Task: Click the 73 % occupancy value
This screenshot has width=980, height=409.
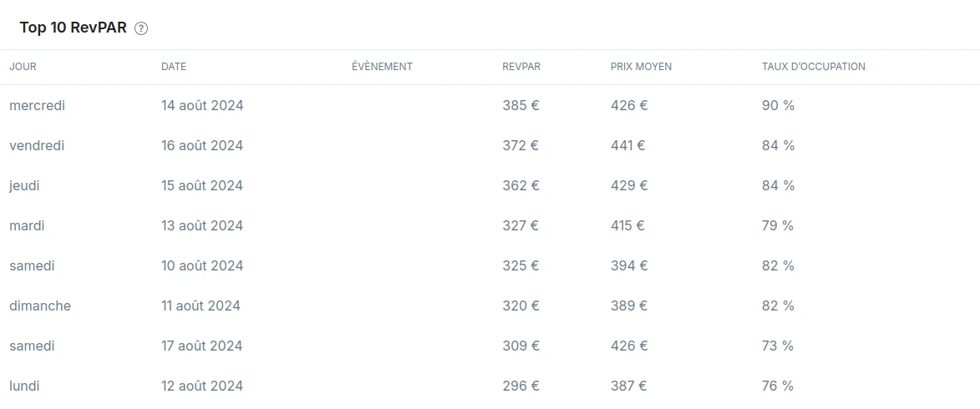Action: tap(778, 346)
